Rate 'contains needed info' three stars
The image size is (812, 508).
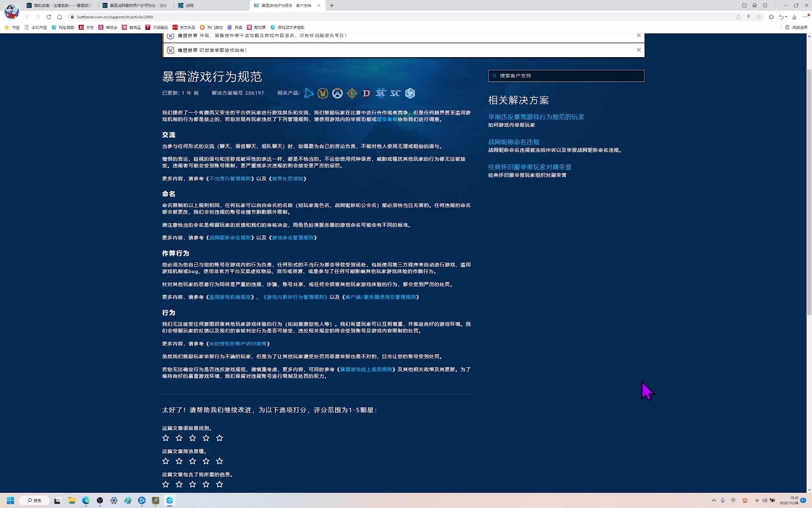[x=193, y=484]
